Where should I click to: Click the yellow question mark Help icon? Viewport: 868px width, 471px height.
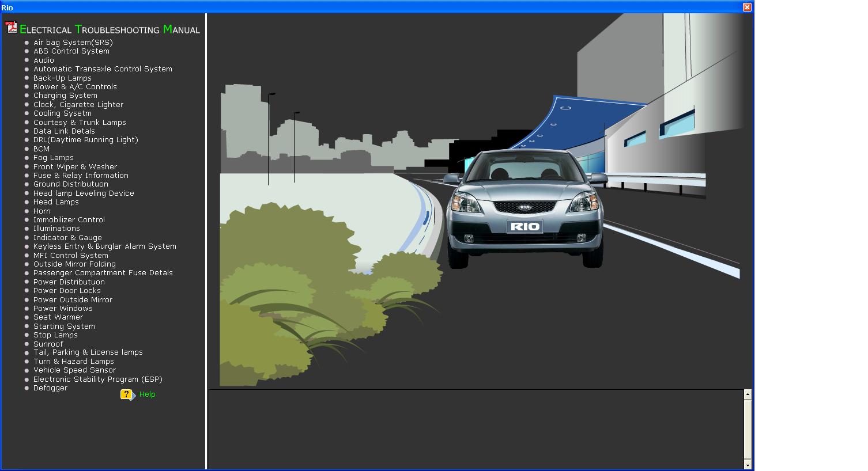127,394
